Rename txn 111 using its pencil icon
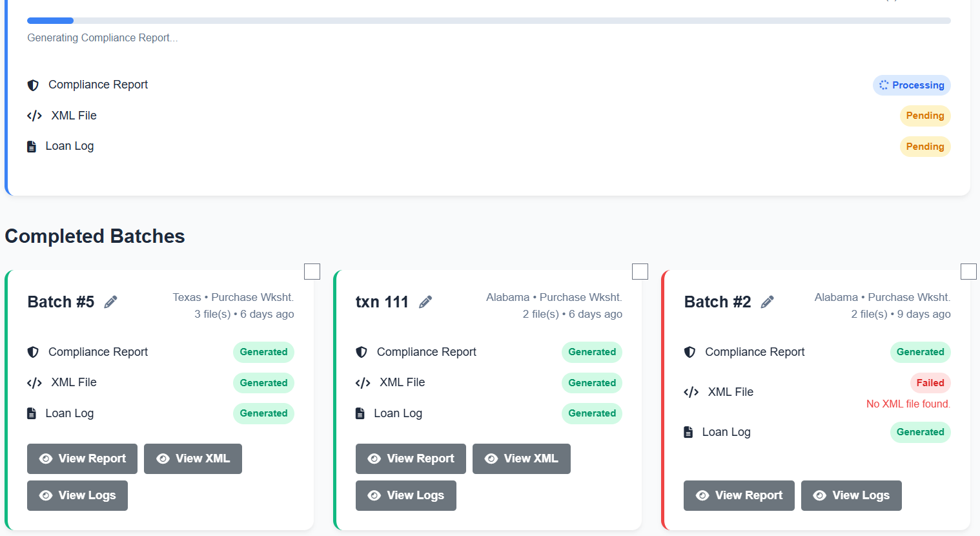Viewport: 980px width, 536px height. (x=425, y=302)
